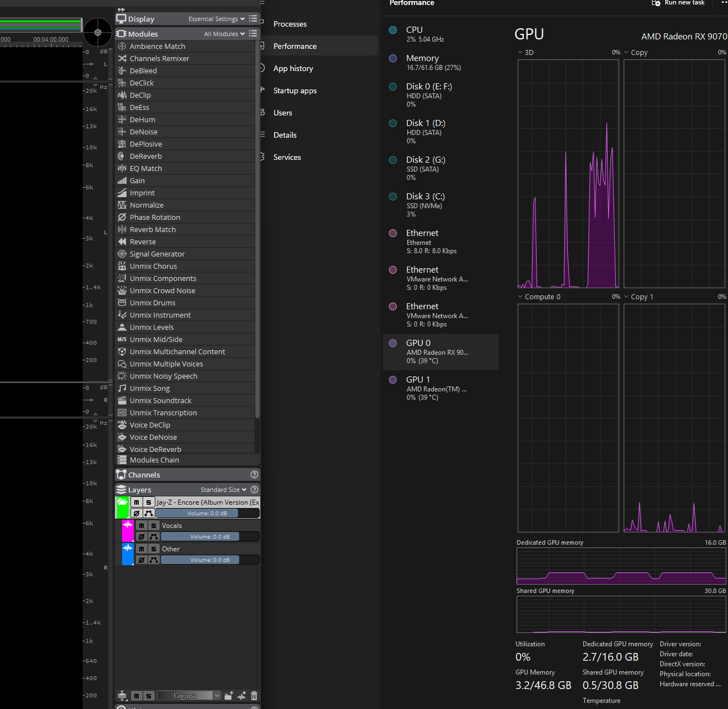Invert phase on the Jay-Z Encore layer

(x=136, y=514)
